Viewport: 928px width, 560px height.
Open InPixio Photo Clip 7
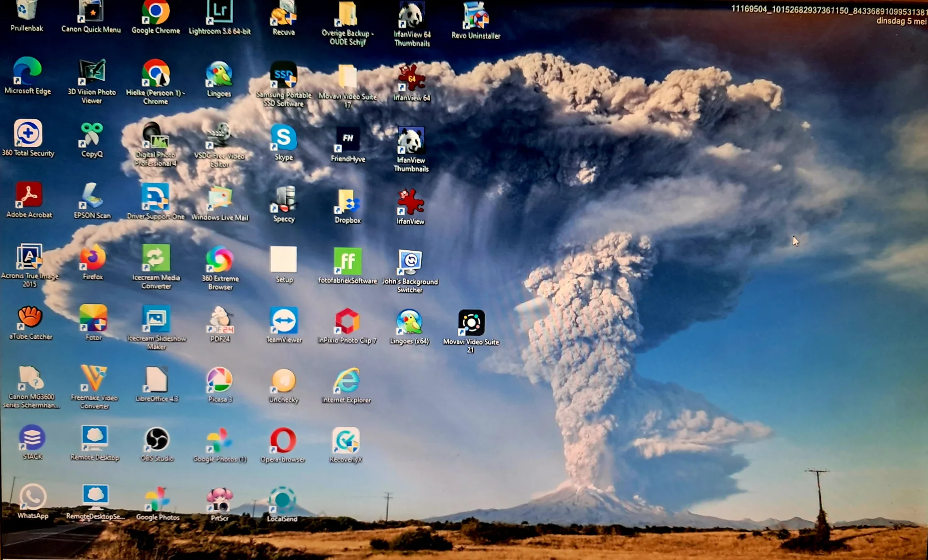tap(347, 321)
